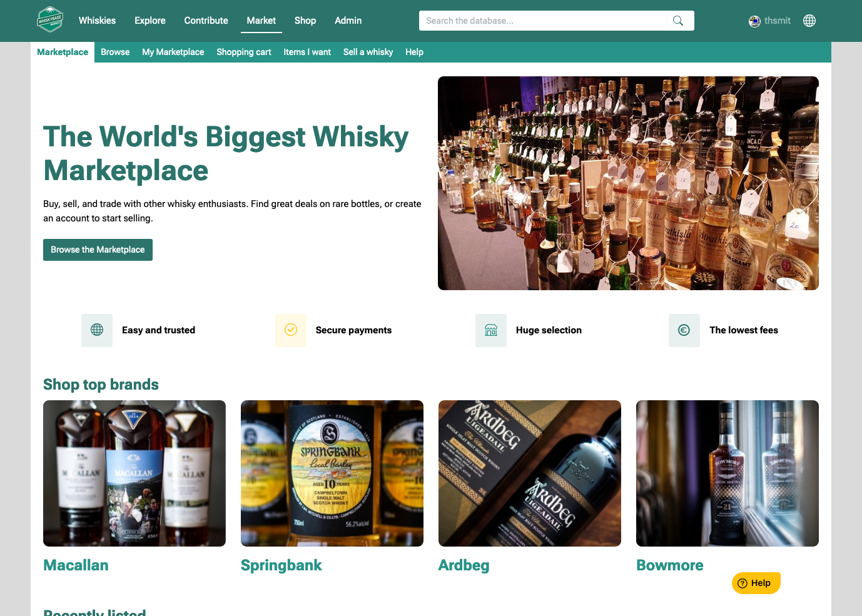Open the Shopping cart tab
This screenshot has height=616, width=862.
(244, 52)
